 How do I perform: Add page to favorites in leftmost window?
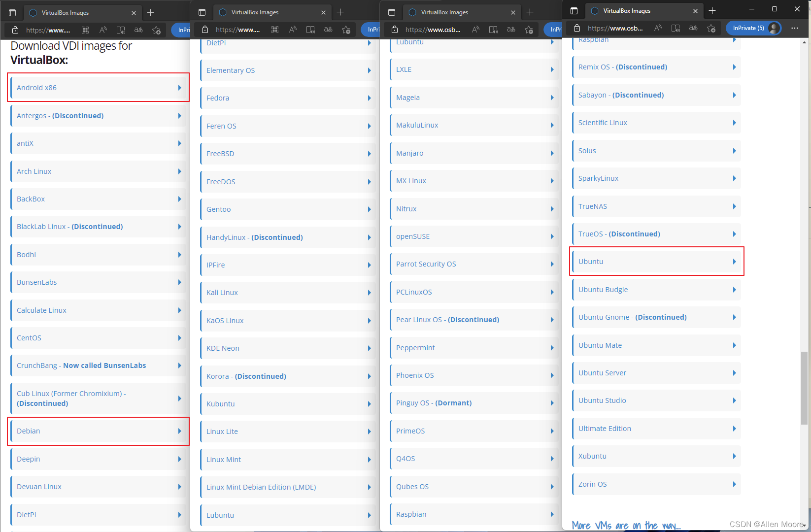(x=156, y=30)
